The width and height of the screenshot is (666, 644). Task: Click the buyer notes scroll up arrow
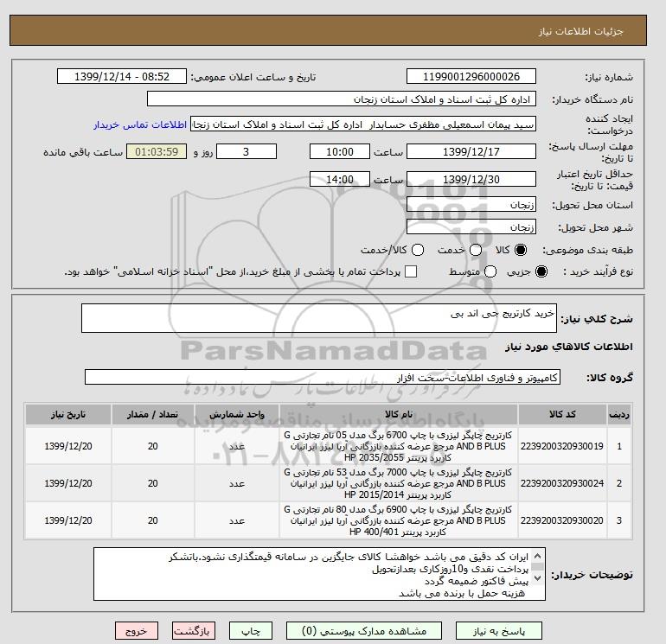tap(537, 556)
